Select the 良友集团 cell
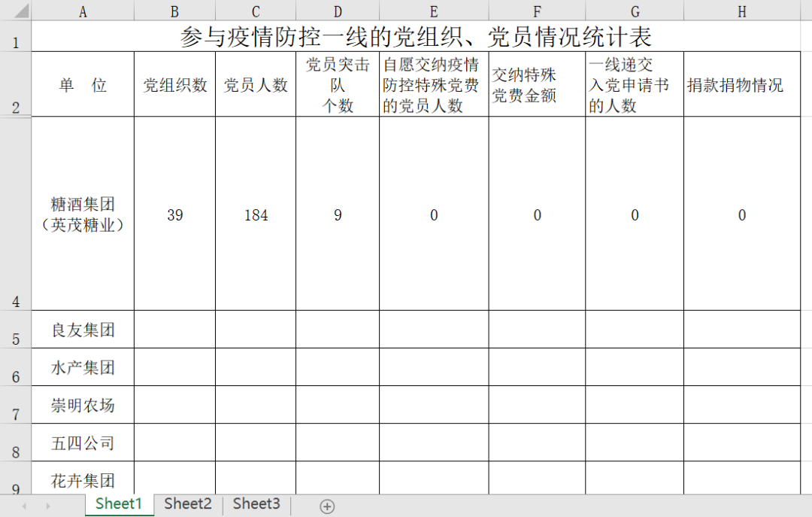 coord(83,330)
